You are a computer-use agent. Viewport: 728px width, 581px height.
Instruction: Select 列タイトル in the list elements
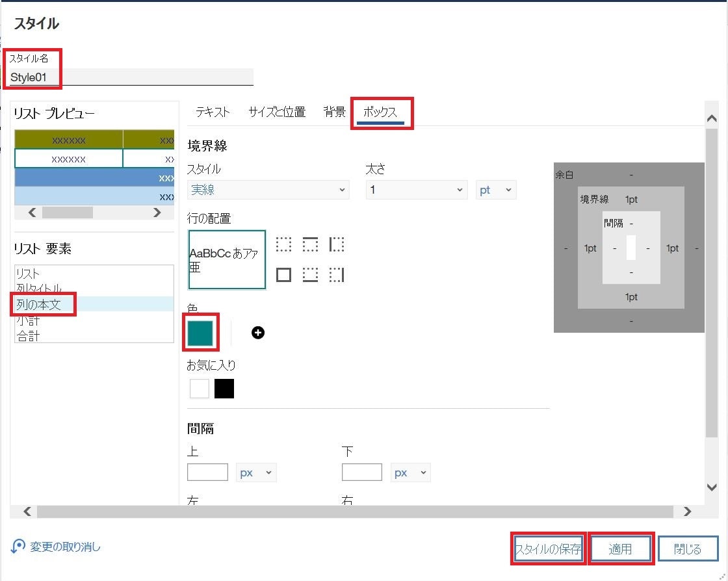click(x=94, y=289)
